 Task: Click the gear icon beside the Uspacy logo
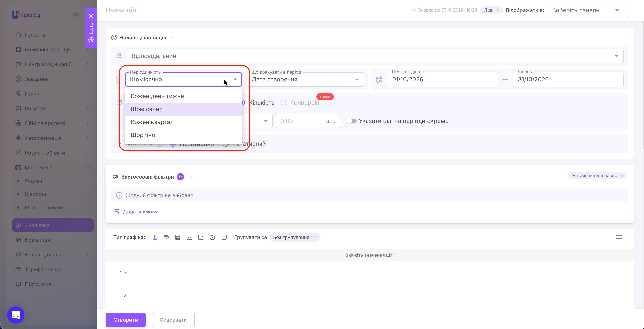pos(76,15)
